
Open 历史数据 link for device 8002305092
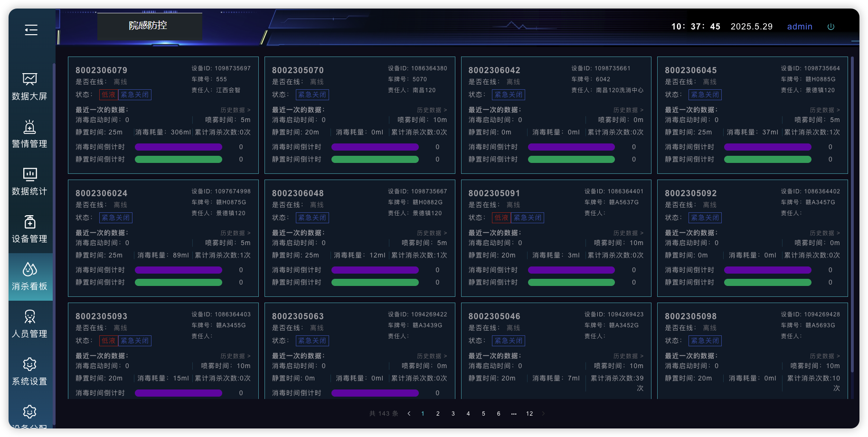coord(826,233)
